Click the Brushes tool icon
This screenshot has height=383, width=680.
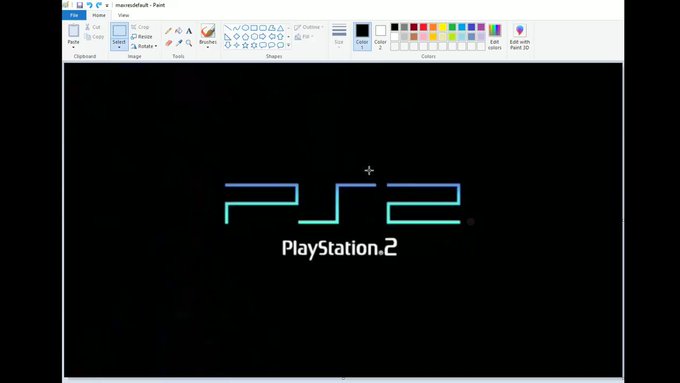tap(208, 31)
